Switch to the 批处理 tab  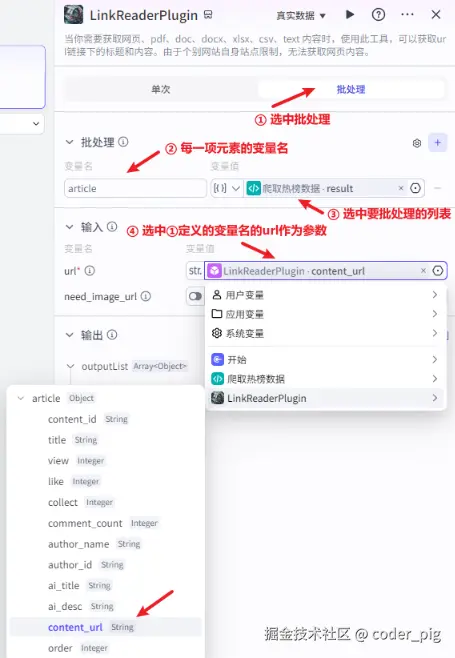(351, 89)
